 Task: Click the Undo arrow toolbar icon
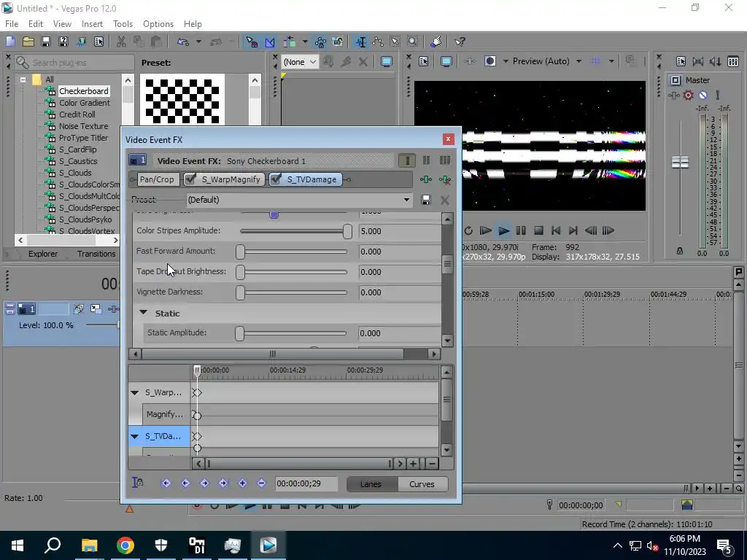click(x=183, y=42)
